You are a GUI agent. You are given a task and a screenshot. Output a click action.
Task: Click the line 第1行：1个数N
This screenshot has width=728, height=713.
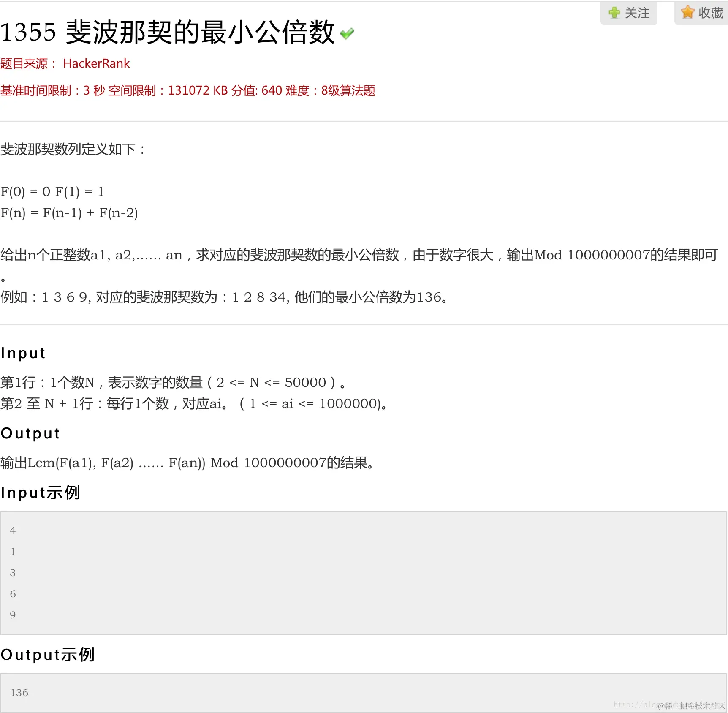pos(174,383)
